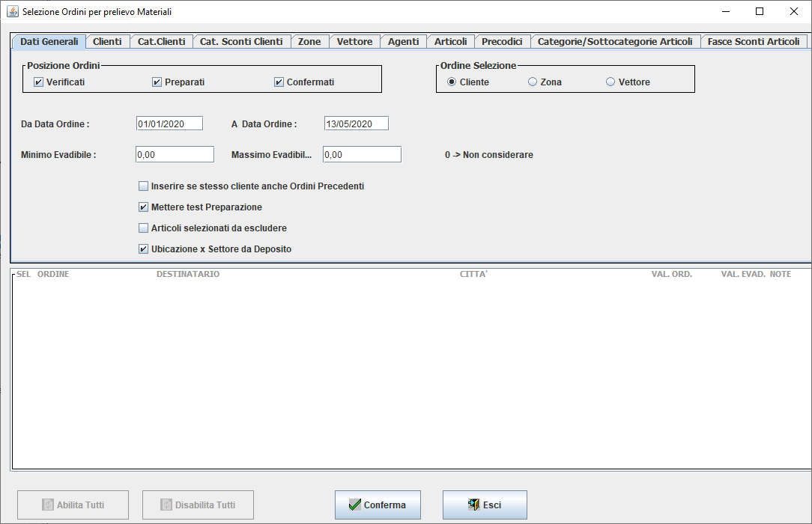Switch to Fasce Sconti Articoli tab

(x=754, y=42)
